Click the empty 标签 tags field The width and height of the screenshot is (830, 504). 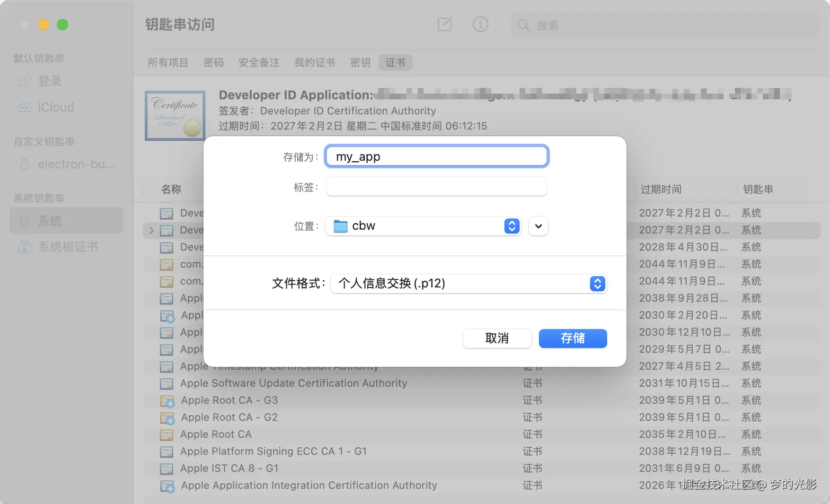coord(436,187)
